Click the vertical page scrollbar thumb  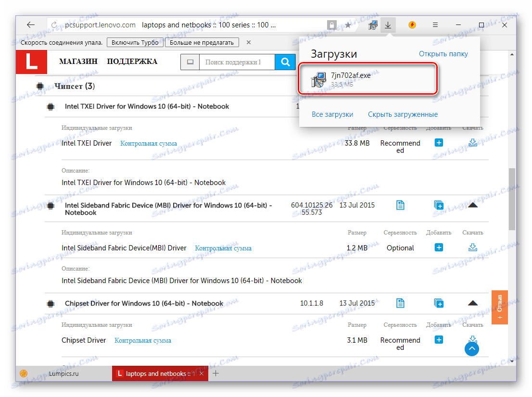(x=512, y=199)
